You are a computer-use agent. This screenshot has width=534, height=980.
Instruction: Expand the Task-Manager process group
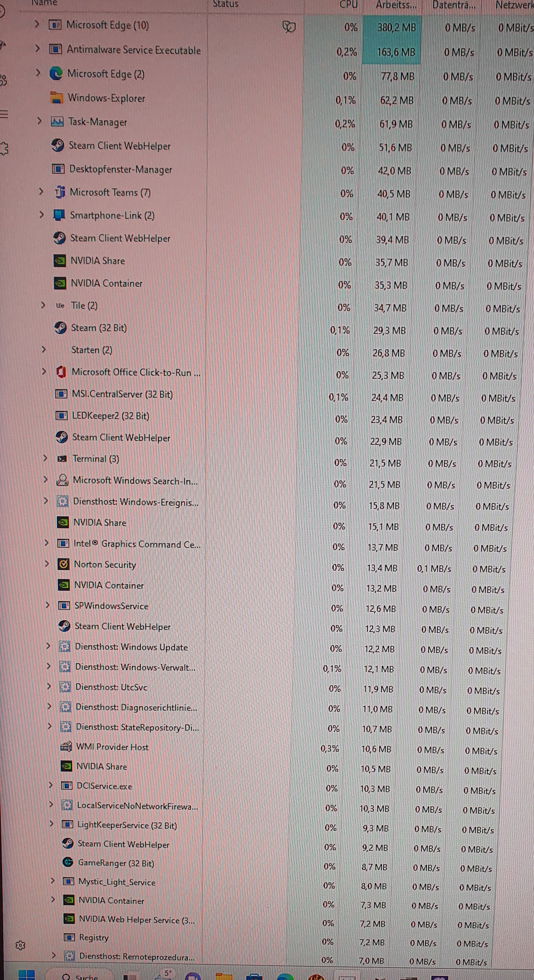click(x=40, y=121)
